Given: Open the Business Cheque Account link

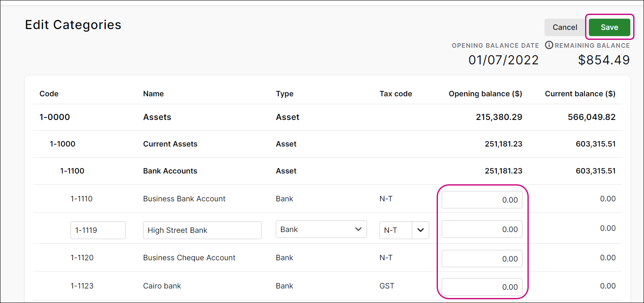Looking at the screenshot, I should pyautogui.click(x=189, y=257).
